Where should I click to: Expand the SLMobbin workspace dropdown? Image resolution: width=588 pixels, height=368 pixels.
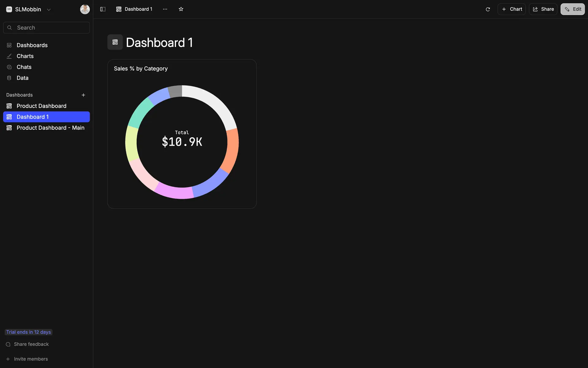coord(49,10)
